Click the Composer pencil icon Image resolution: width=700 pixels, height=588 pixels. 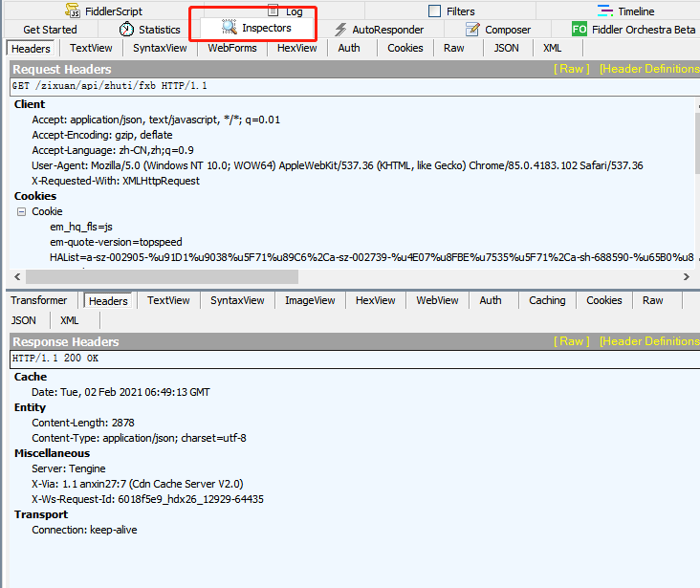coord(472,30)
